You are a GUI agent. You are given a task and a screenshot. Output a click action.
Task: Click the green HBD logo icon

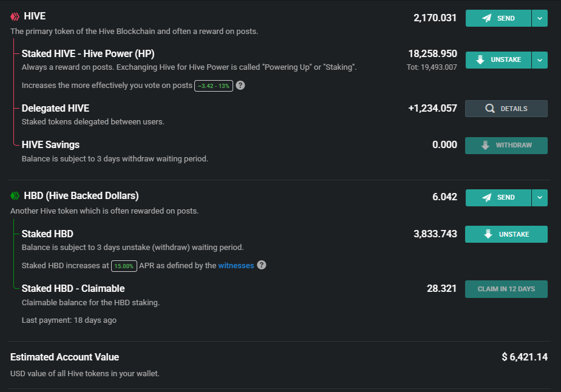tap(15, 196)
